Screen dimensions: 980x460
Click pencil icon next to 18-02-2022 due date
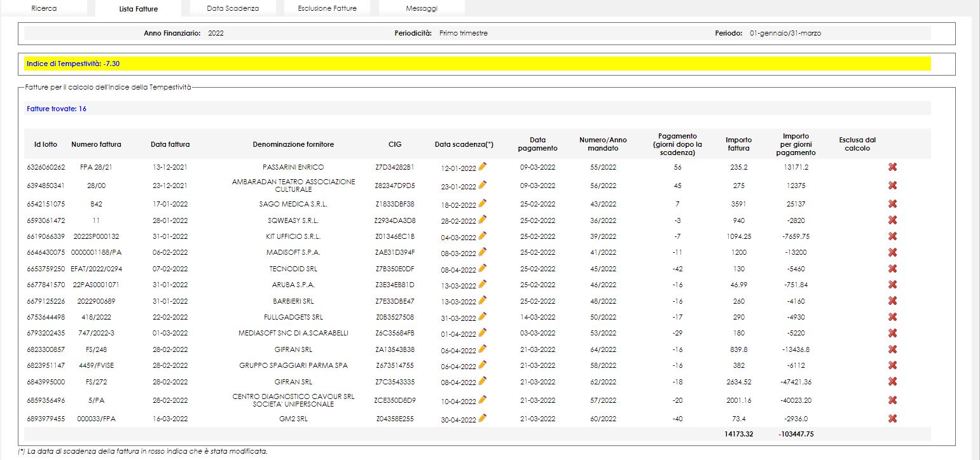(x=483, y=203)
